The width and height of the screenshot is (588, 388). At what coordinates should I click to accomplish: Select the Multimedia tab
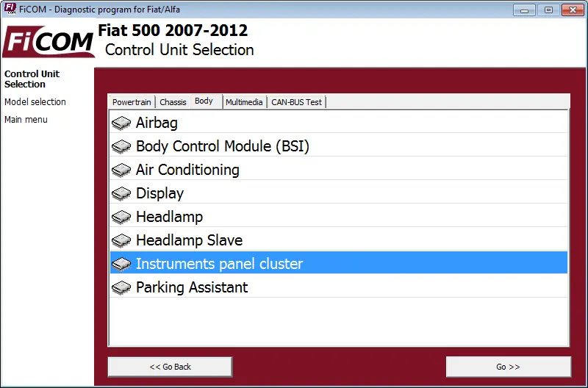click(x=244, y=102)
